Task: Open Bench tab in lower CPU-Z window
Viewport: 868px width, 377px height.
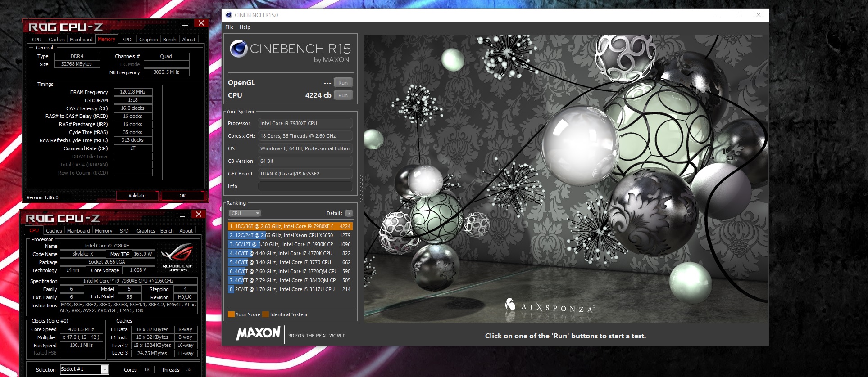Action: pos(167,231)
